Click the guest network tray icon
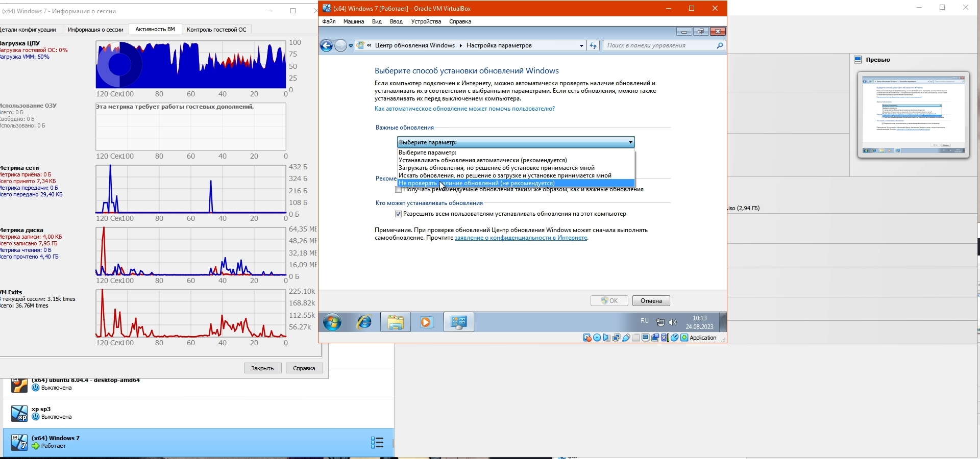Screen dimensions: 980x459 (660, 322)
